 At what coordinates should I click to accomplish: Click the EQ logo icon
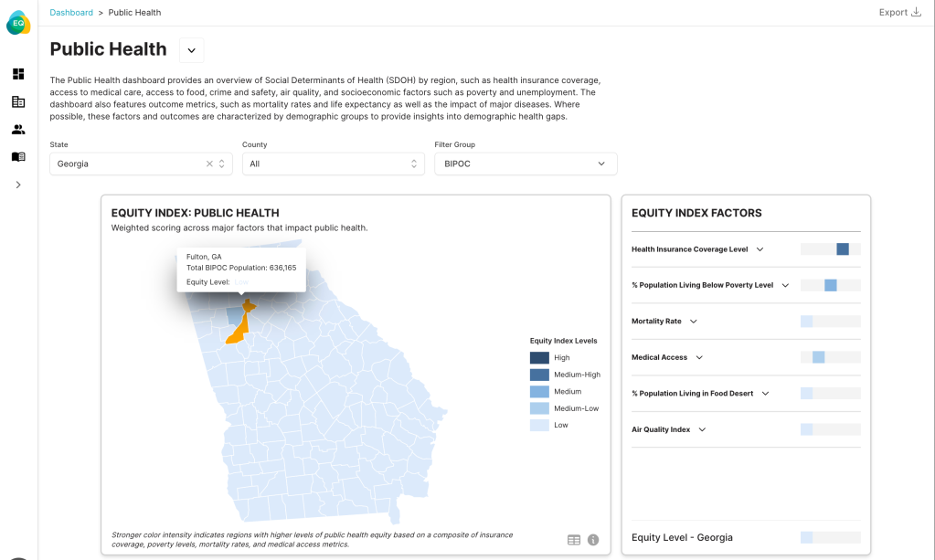(18, 24)
